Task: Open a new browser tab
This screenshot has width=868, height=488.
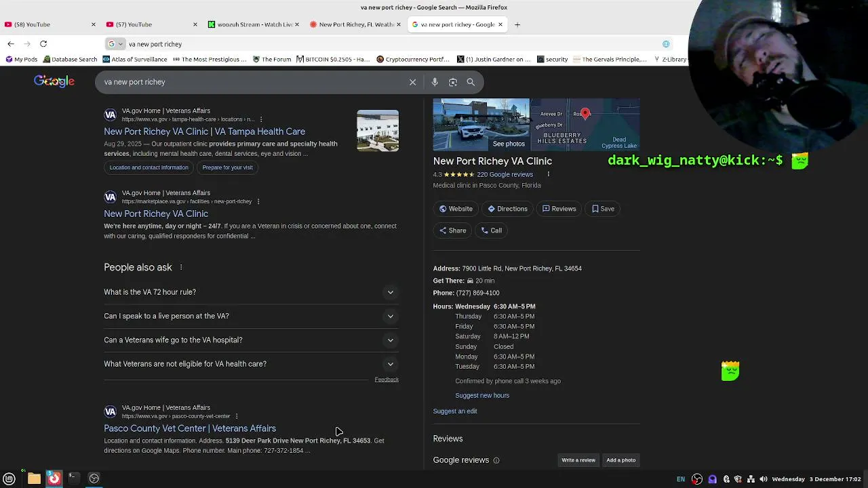Action: [x=517, y=24]
